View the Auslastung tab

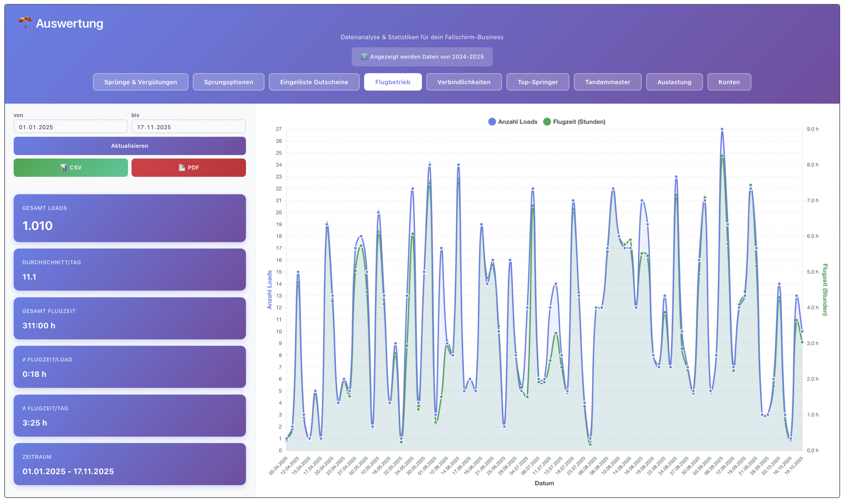pos(674,82)
